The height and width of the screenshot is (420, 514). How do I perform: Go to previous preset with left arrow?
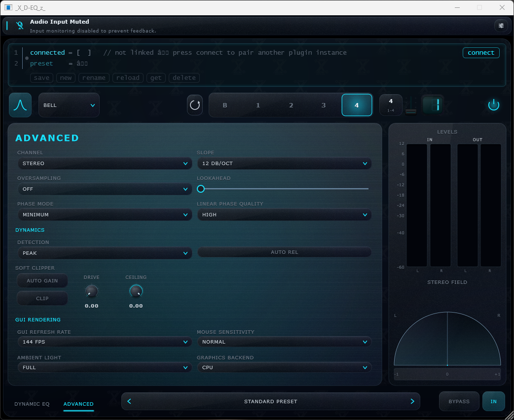pos(129,401)
